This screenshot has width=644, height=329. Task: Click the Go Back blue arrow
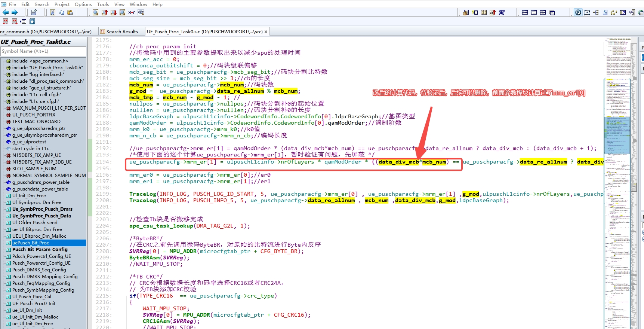(x=6, y=12)
